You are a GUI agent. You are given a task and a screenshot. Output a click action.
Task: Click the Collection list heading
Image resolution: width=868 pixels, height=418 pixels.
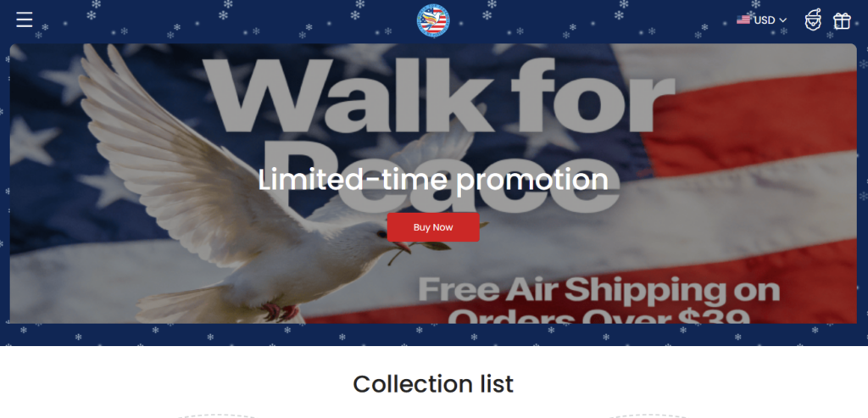click(x=433, y=384)
